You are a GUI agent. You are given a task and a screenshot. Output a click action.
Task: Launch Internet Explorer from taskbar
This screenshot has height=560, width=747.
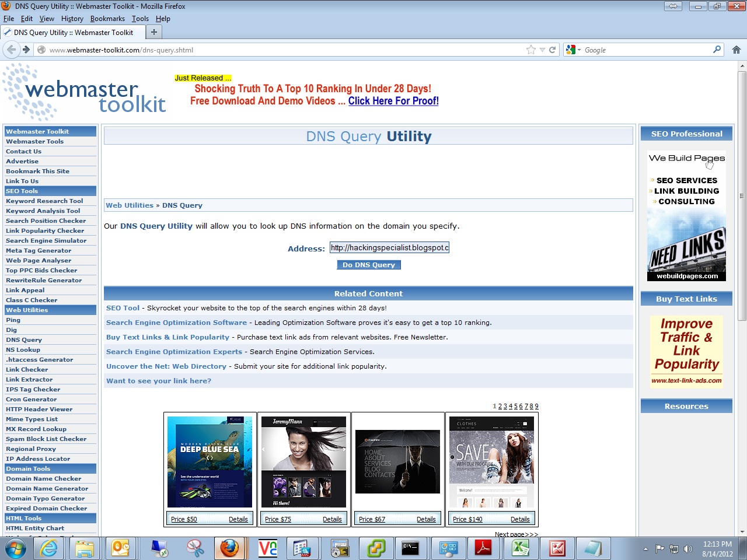coord(49,548)
